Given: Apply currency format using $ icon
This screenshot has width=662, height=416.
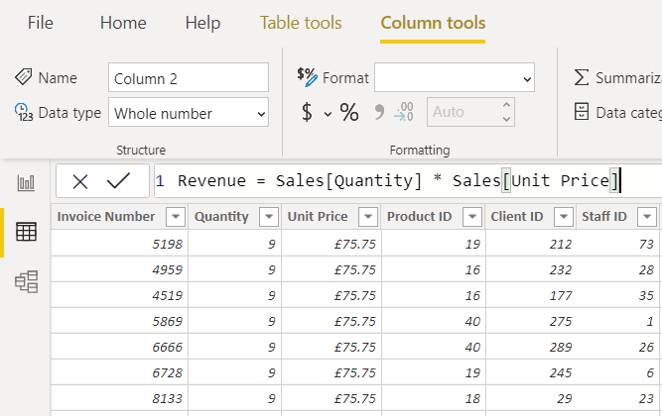Looking at the screenshot, I should tap(307, 113).
